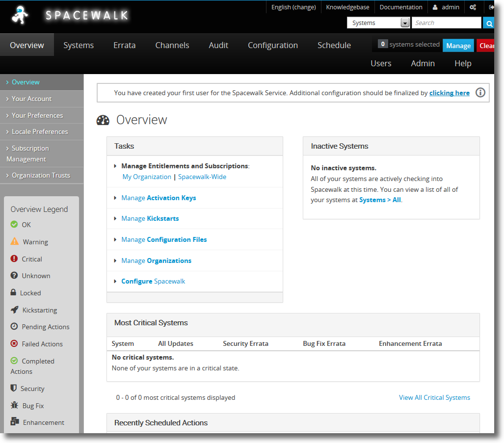
Task: Expand the Manage Activation Keys arrow
Action: [115, 198]
